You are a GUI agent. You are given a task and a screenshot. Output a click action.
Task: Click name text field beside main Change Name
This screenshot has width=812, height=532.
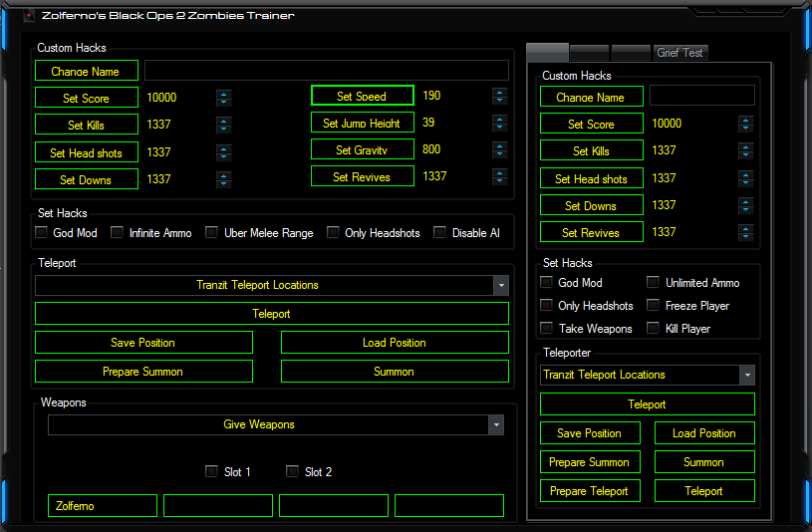tap(327, 71)
